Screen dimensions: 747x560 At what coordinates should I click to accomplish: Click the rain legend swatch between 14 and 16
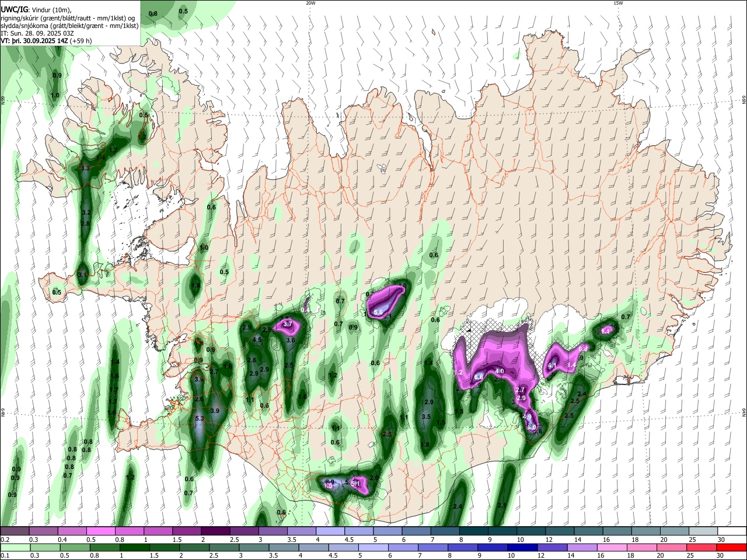[x=581, y=547]
